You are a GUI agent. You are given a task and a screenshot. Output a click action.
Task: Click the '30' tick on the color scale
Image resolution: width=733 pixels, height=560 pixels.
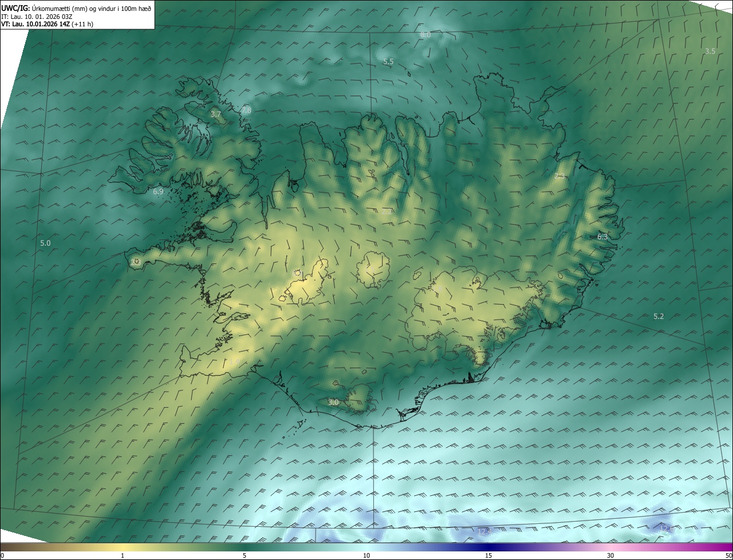coord(610,555)
